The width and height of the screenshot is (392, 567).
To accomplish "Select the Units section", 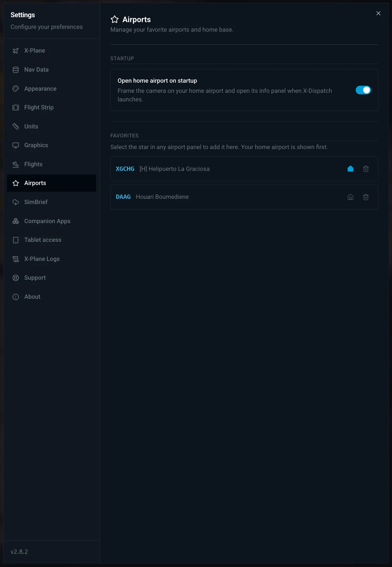I will click(x=52, y=126).
